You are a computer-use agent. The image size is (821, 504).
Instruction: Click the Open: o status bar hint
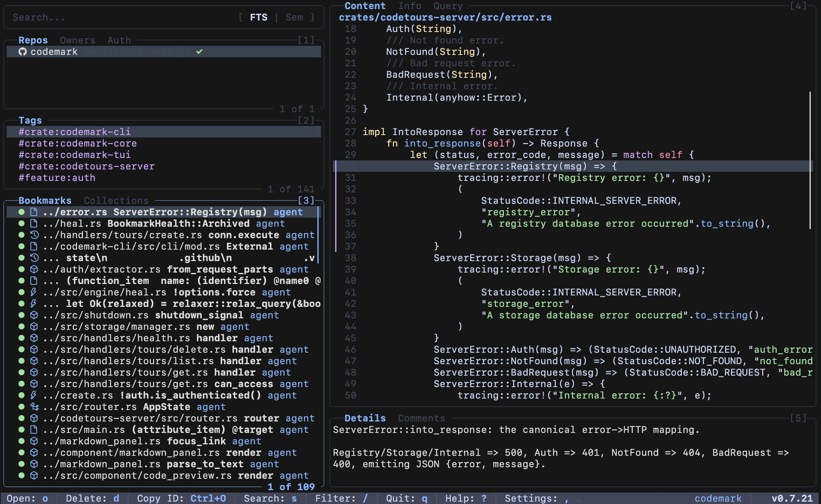(x=27, y=499)
